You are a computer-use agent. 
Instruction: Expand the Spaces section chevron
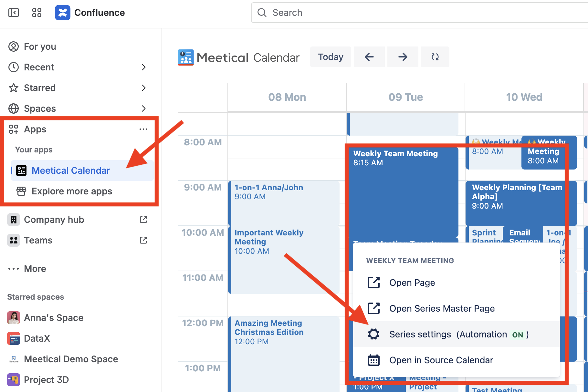(144, 108)
